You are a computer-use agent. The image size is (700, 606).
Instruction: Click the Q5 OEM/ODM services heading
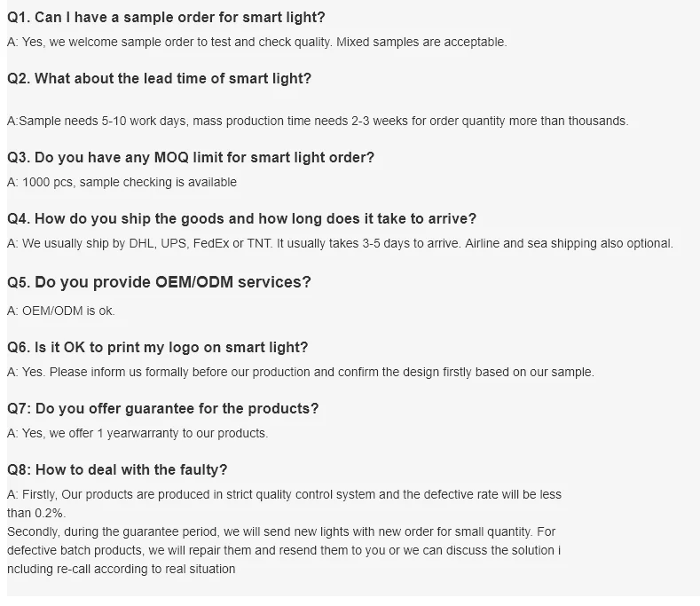pyautogui.click(x=159, y=282)
